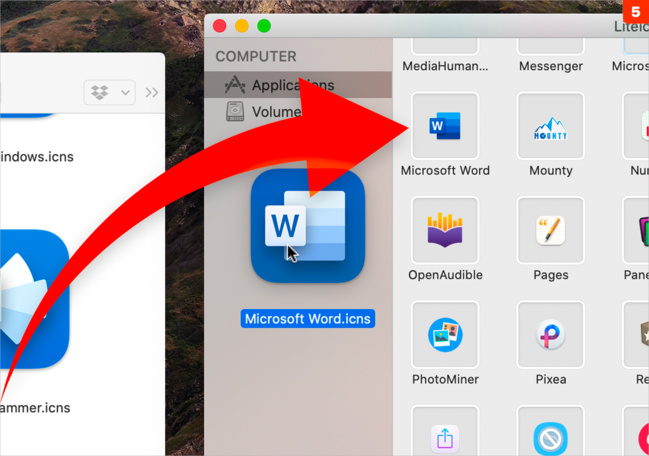Click the Pages label under its tile

point(550,275)
